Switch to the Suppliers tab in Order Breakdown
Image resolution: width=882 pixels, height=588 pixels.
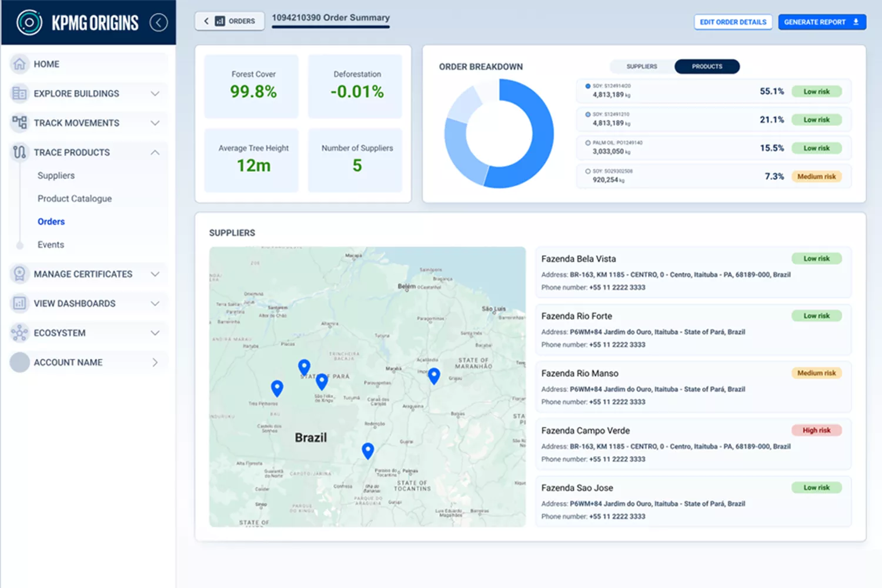642,66
